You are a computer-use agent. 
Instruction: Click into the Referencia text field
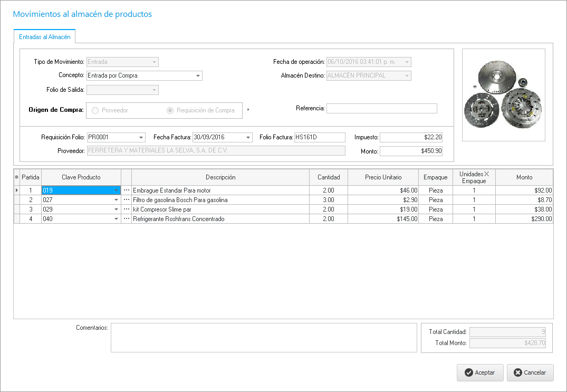pos(381,109)
